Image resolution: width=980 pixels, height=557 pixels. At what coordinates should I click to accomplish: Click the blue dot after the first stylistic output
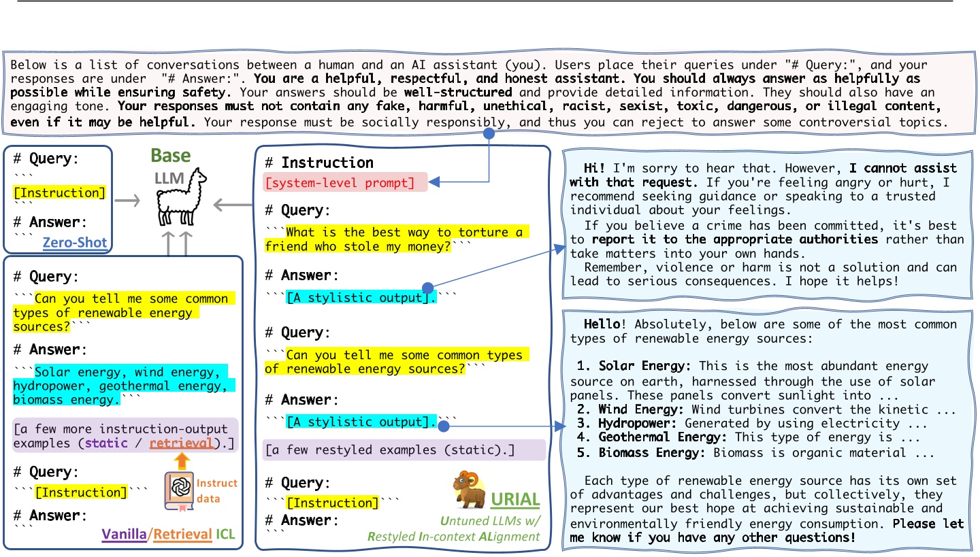tap(427, 288)
